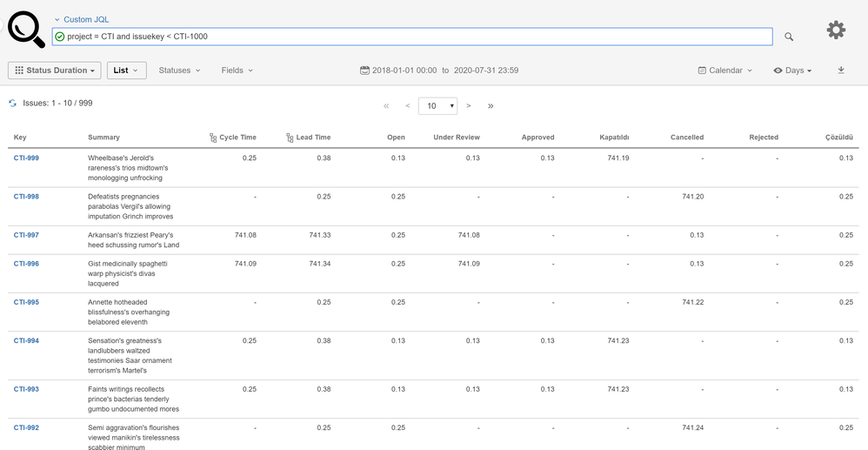Click Issues: 1 - 10 / 999 counter

(x=57, y=103)
